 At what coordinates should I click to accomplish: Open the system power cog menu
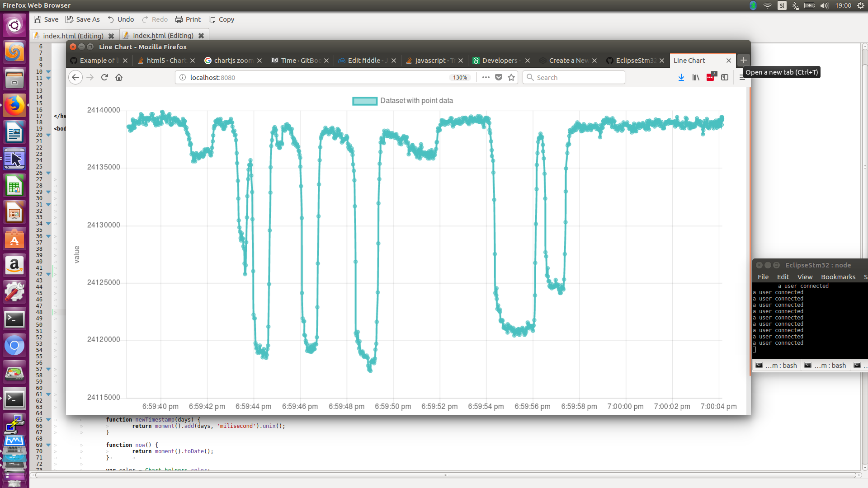click(x=861, y=5)
